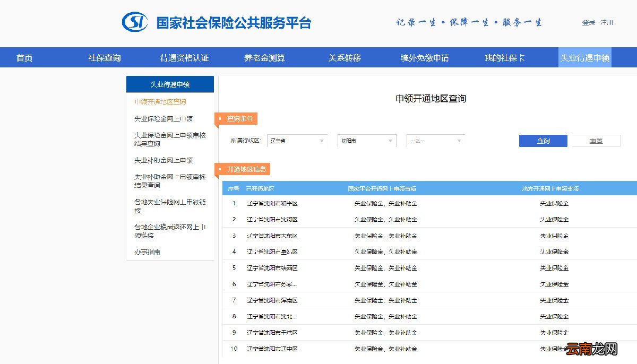Open 失业补助金网上申领审核结果查询 sidebar link
The image size is (637, 364).
coord(170,181)
